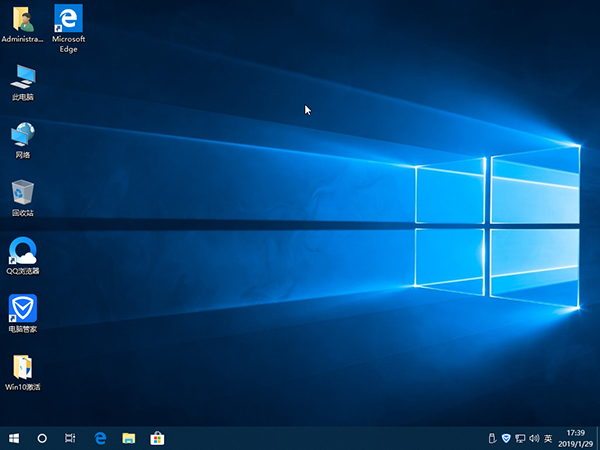Select the 电脑管家 PC Manager shortcut

[23, 313]
